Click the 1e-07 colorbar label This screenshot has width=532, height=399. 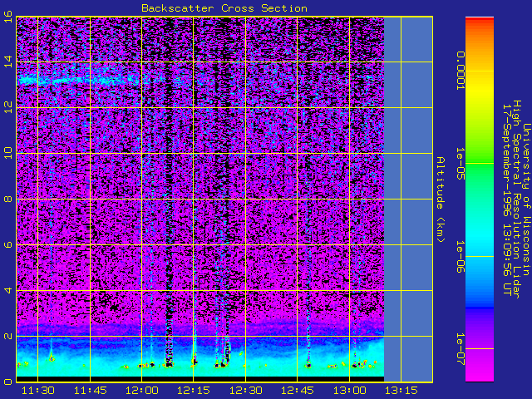460,349
